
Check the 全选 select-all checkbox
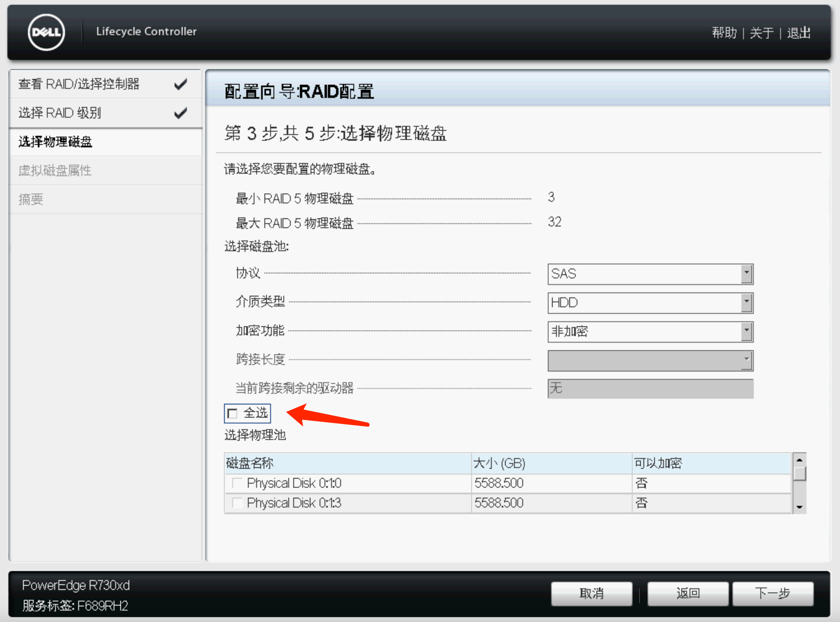pyautogui.click(x=233, y=414)
